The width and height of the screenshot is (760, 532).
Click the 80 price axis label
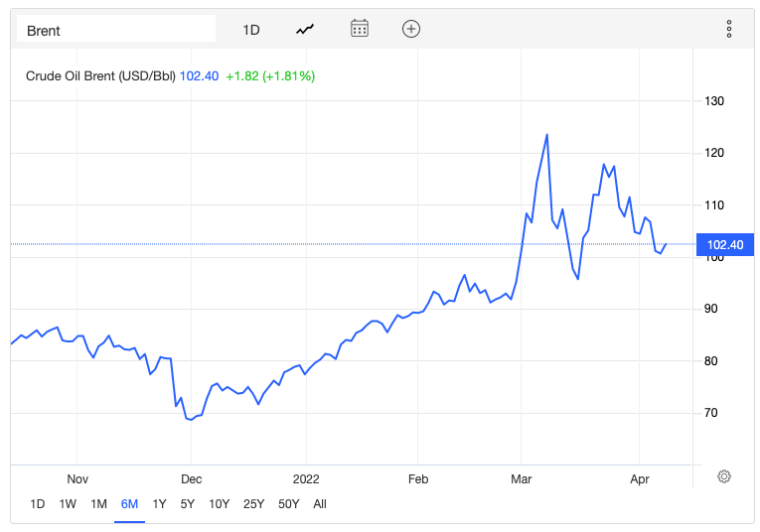(x=710, y=361)
